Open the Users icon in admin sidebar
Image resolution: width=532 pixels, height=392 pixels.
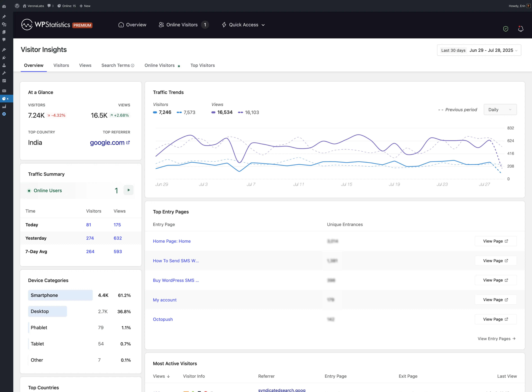[x=4, y=65]
